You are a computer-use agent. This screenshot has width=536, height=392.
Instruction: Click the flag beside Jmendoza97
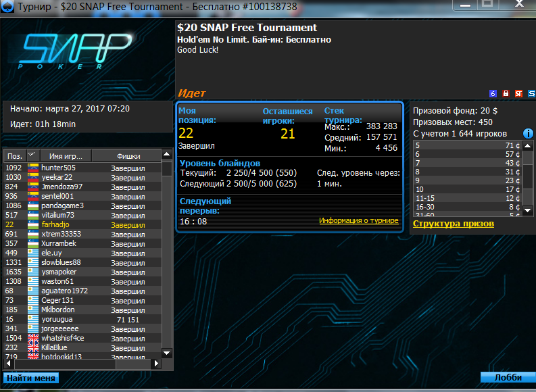click(x=33, y=187)
